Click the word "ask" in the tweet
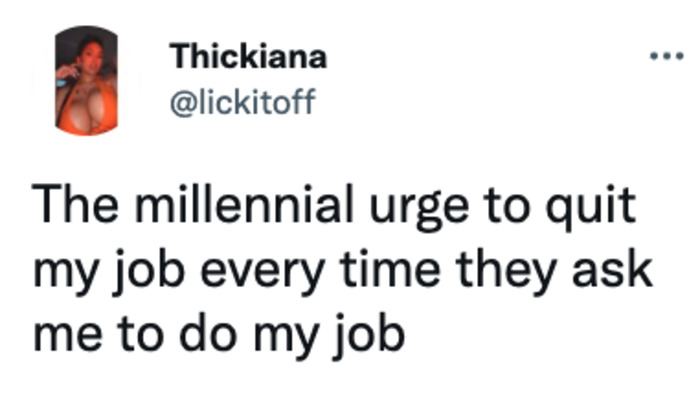 612,269
